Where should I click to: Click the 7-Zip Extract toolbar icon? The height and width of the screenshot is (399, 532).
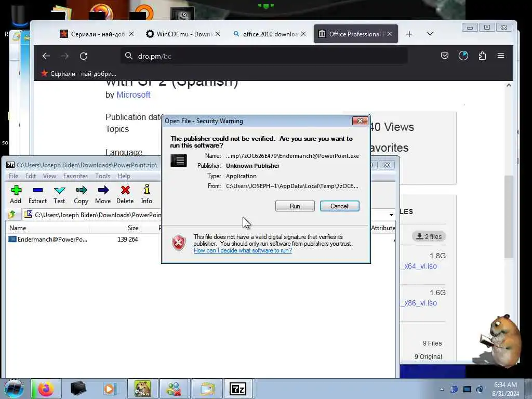(37, 194)
